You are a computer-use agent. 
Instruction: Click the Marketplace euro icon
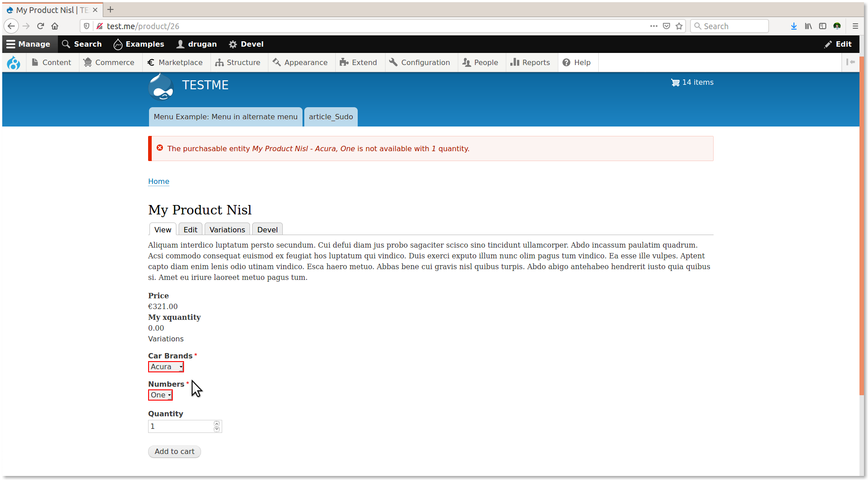click(151, 62)
